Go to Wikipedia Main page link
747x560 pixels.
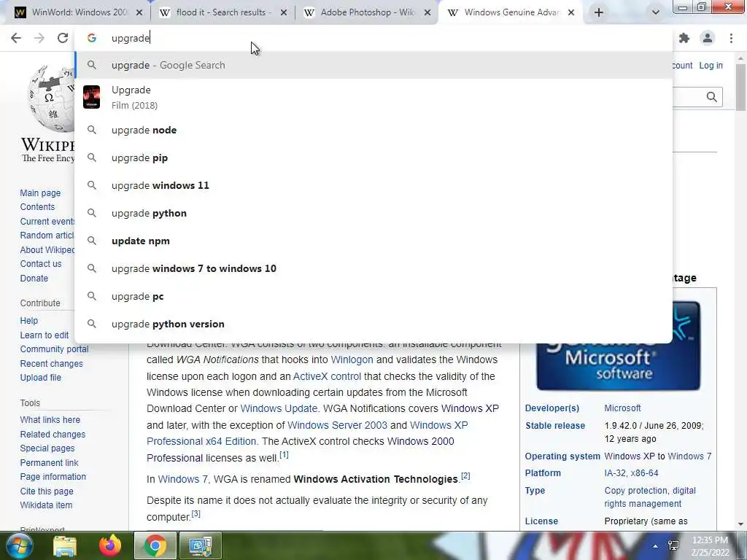point(40,192)
